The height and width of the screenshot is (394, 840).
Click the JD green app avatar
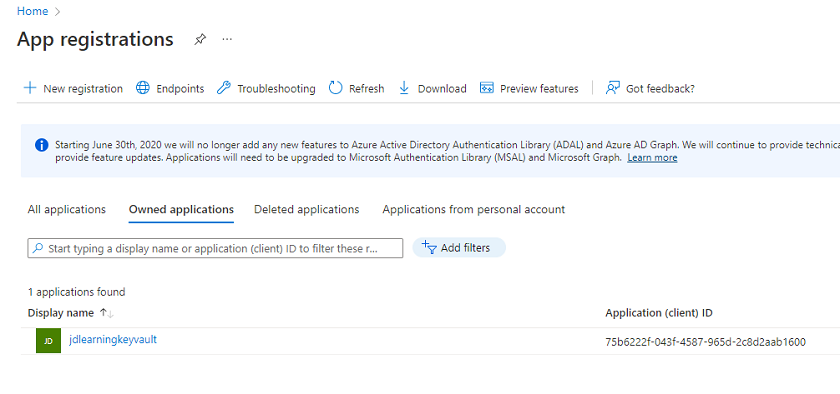click(48, 341)
